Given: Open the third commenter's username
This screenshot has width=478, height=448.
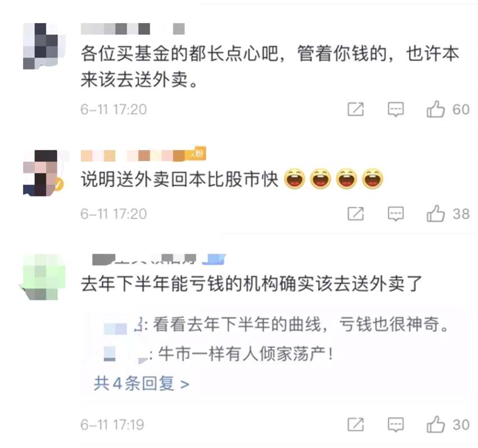Looking at the screenshot, I should 144,259.
